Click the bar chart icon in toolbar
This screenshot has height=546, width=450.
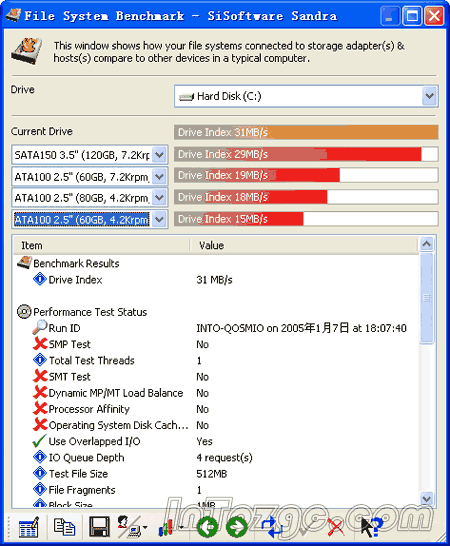coord(166,527)
